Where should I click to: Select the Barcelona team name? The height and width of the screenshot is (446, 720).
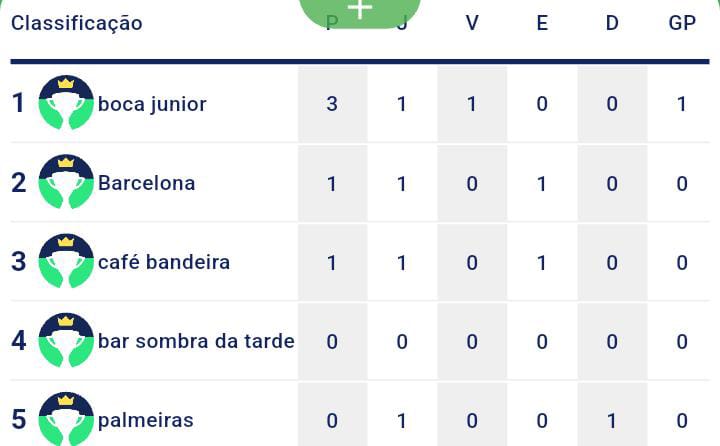point(146,183)
